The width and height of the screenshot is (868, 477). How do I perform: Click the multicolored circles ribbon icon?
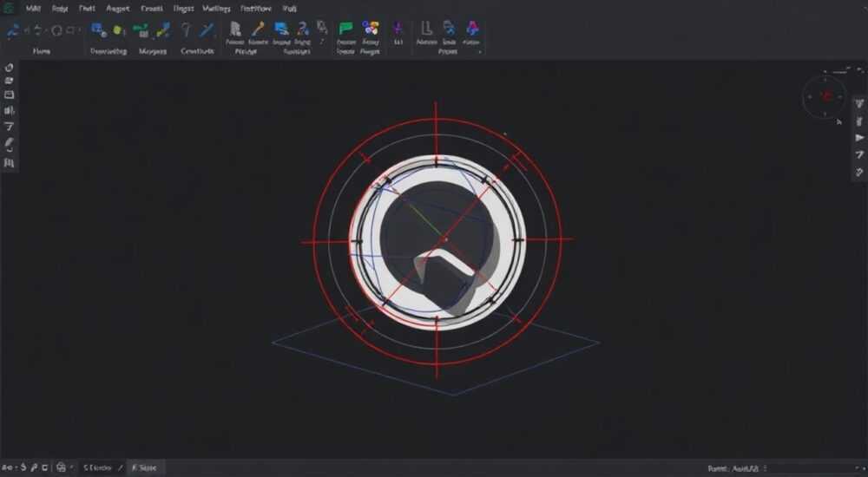(x=371, y=28)
